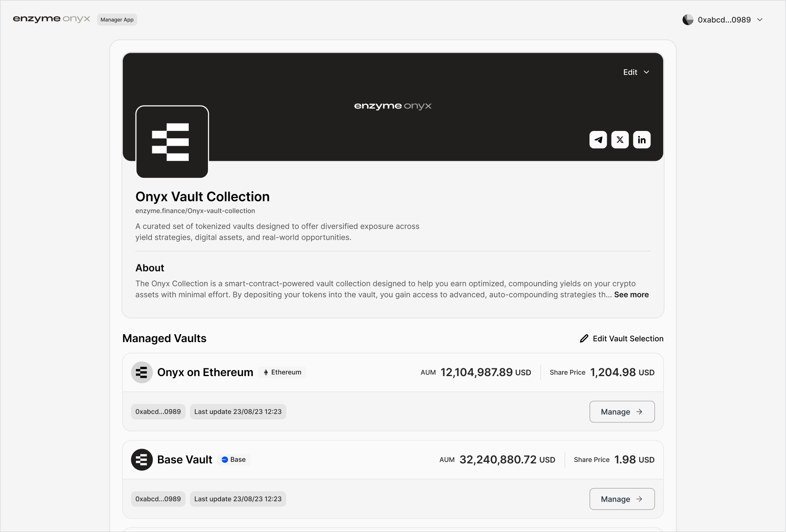Open the Telegram social link
786x532 pixels.
(x=598, y=140)
